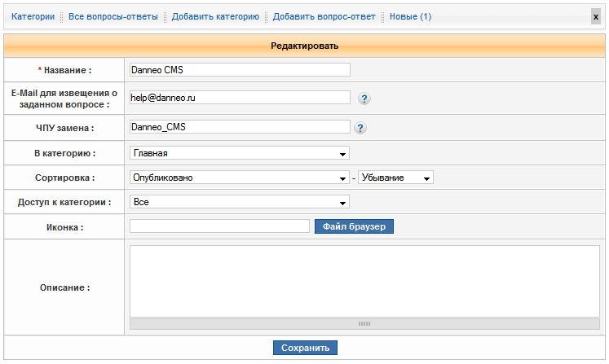Focus the Название input field
The image size is (609, 364).
click(x=240, y=70)
